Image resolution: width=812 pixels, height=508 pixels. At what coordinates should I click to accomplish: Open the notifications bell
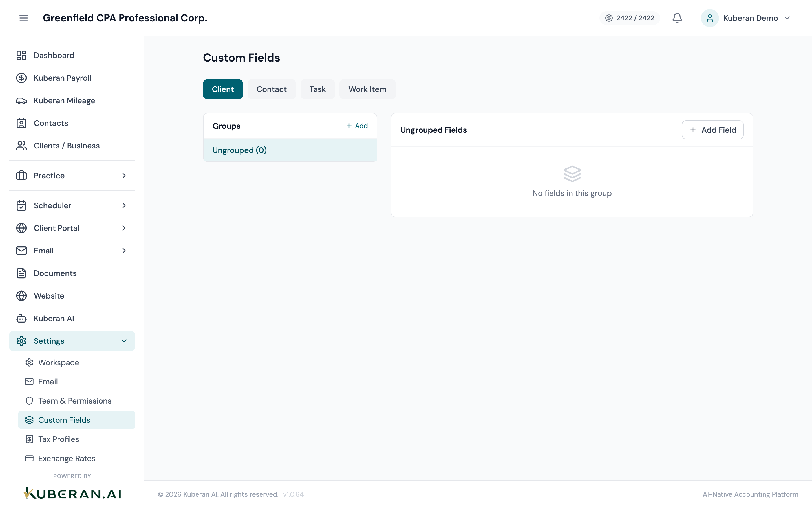pos(677,18)
